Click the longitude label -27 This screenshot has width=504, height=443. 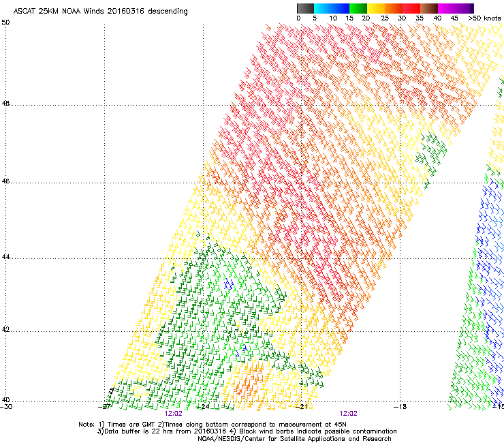104,407
